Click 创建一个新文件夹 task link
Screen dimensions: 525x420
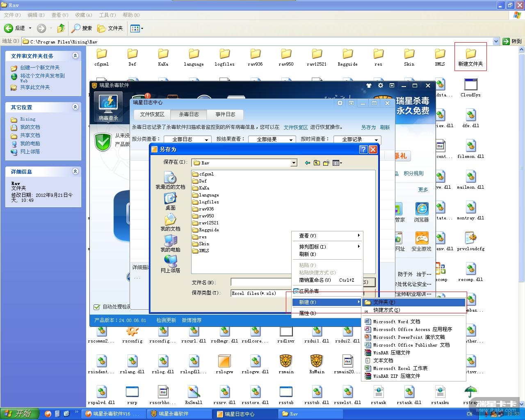tap(40, 68)
